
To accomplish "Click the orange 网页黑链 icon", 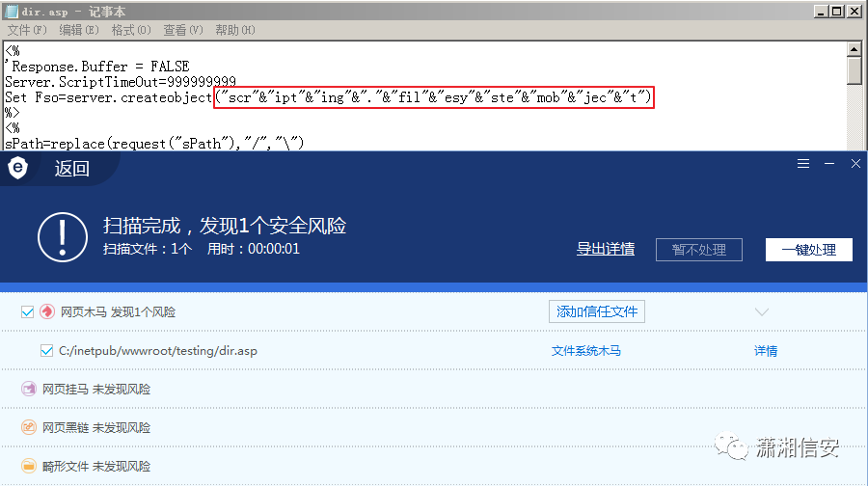I will click(x=28, y=427).
